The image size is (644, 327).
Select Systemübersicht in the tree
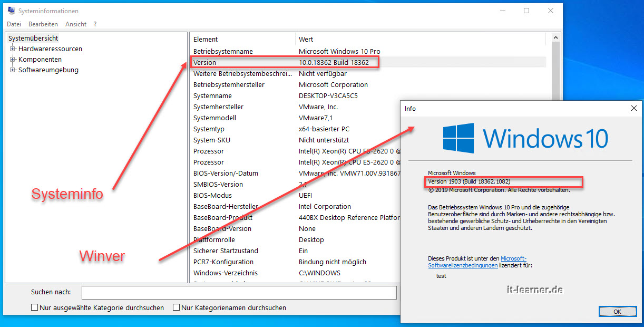point(33,39)
